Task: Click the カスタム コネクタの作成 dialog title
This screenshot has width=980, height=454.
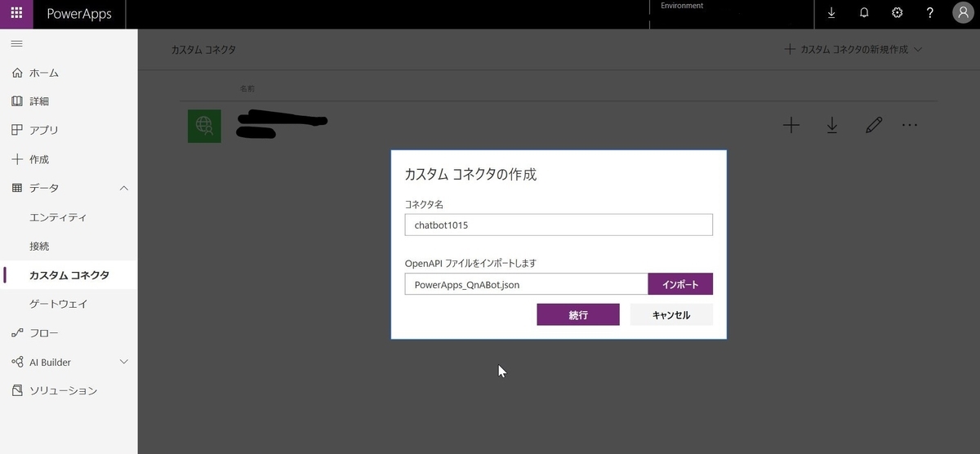Action: pos(470,174)
